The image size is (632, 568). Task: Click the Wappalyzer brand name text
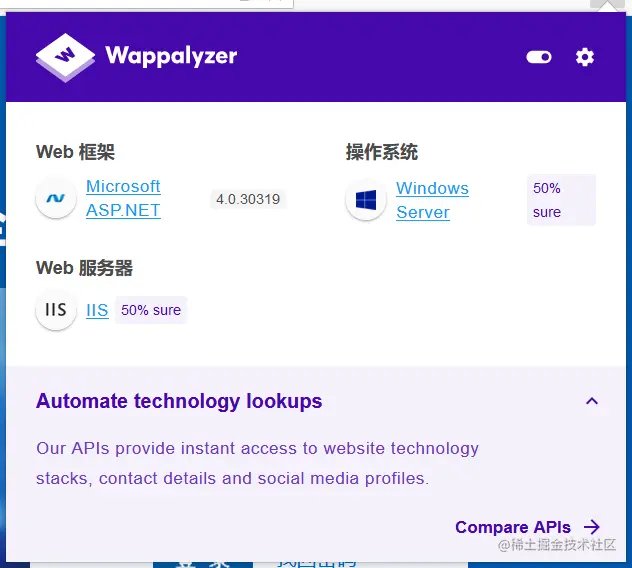(171, 56)
